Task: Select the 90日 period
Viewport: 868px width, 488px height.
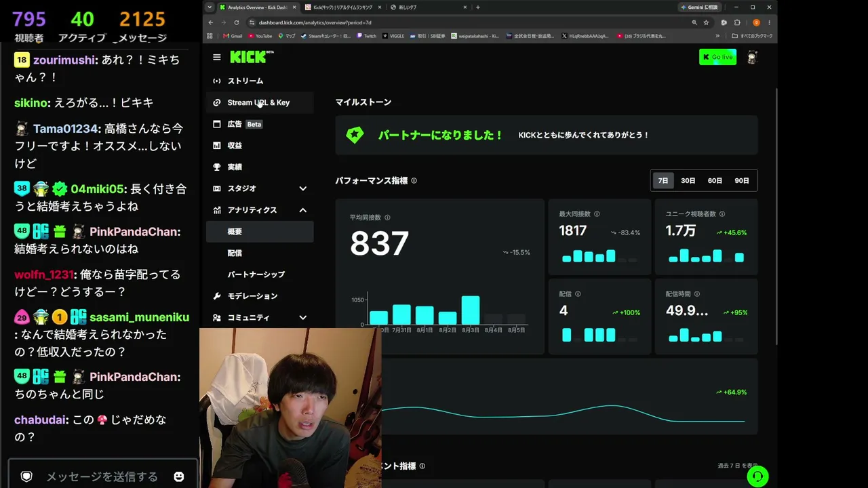Action: tap(742, 181)
